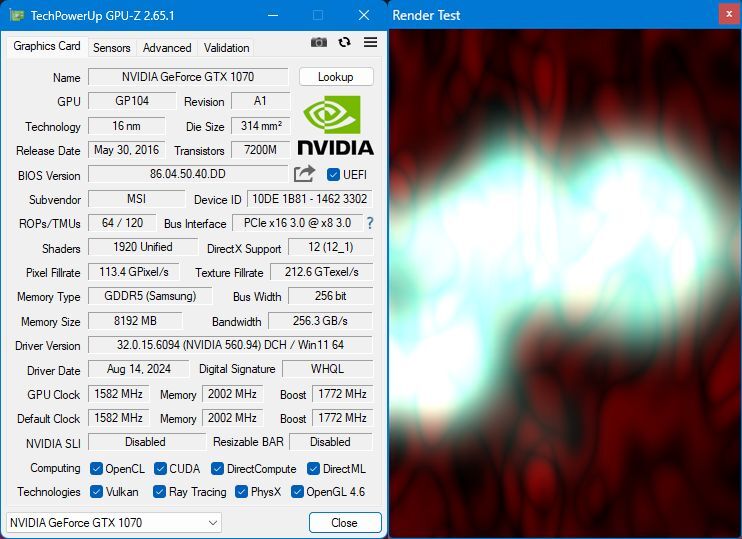Click the Pixel Fillrate field 113.4 GPixel/s
Viewport: 742px width, 539px height.
point(133,272)
